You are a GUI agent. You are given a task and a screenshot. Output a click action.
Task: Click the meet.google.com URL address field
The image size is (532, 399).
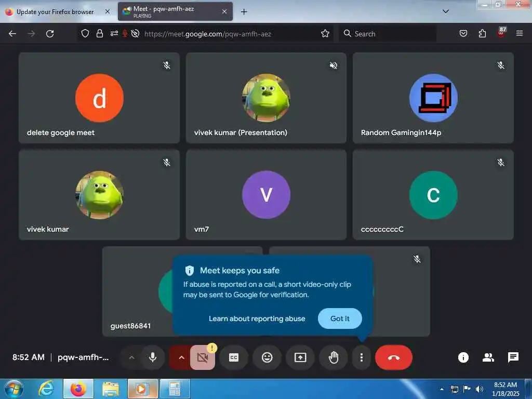[208, 34]
